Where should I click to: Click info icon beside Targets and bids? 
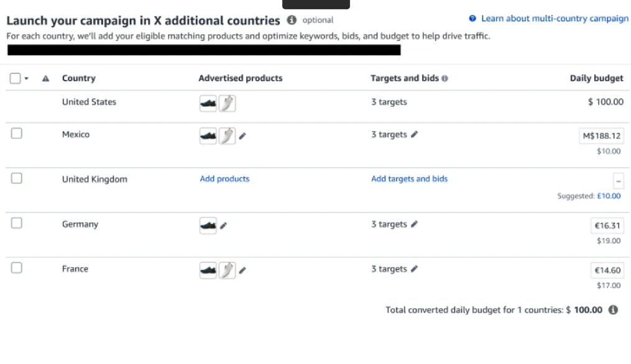[x=445, y=79]
